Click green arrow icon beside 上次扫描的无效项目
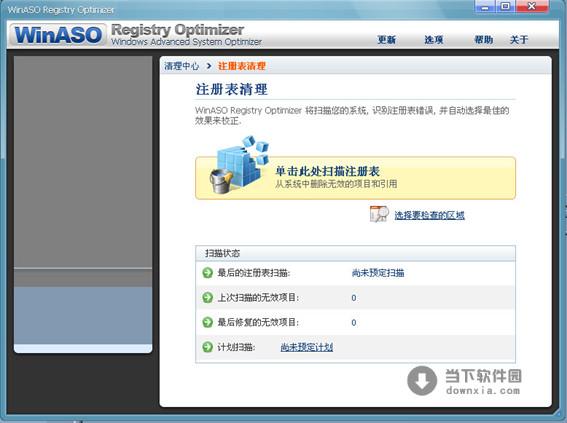The width and height of the screenshot is (567, 423). point(208,298)
